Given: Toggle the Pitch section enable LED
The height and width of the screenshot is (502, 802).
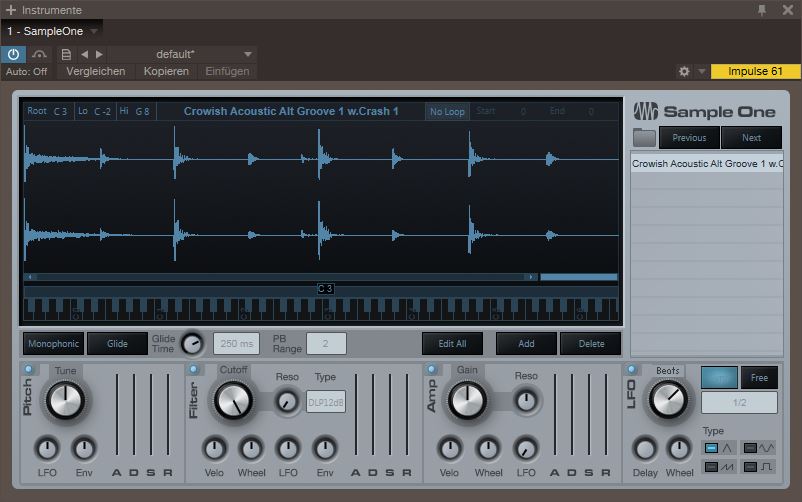Looking at the screenshot, I should 28,369.
